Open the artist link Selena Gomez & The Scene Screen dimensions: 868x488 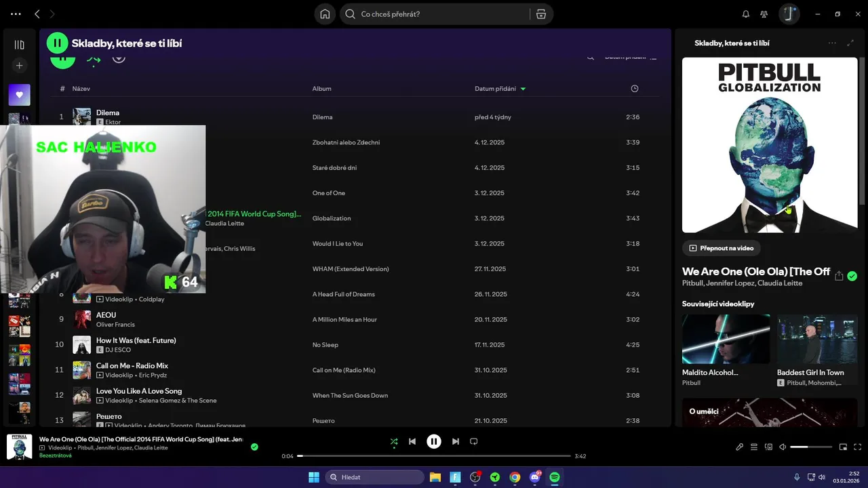point(178,401)
